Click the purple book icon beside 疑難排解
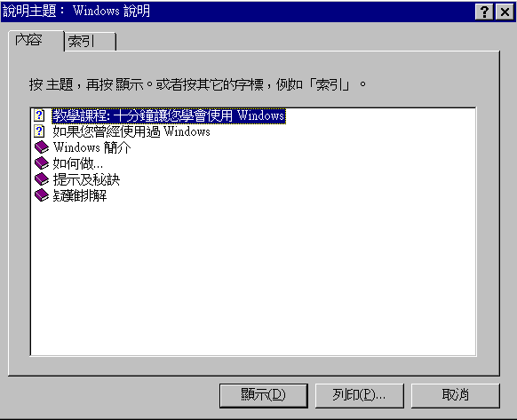 (x=42, y=195)
